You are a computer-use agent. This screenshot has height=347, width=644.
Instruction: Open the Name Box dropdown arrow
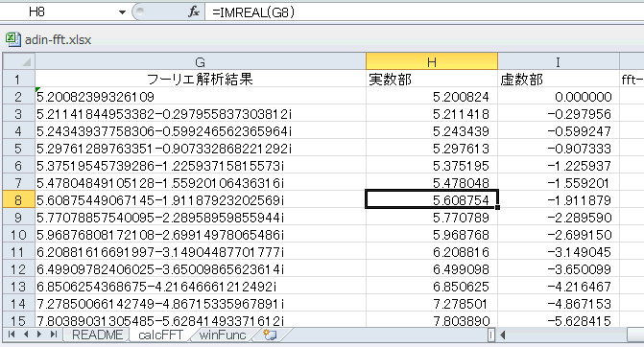tap(122, 12)
